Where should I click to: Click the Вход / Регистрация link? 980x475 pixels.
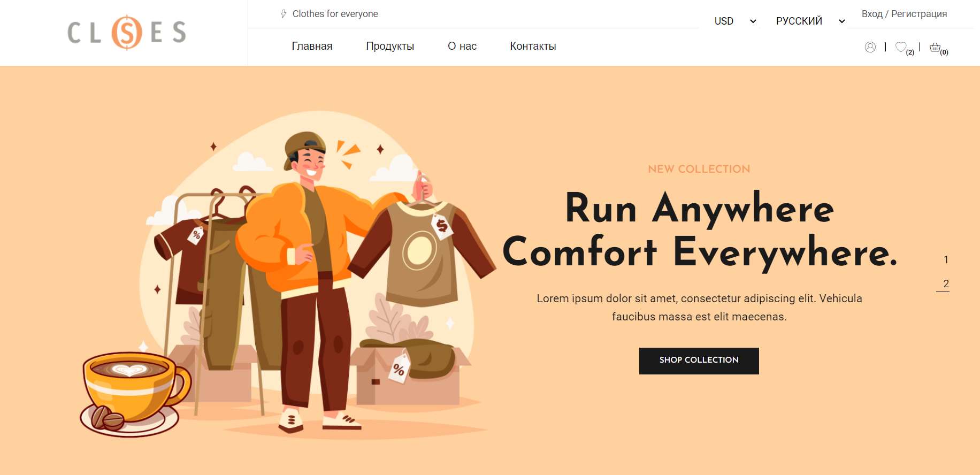(x=904, y=14)
